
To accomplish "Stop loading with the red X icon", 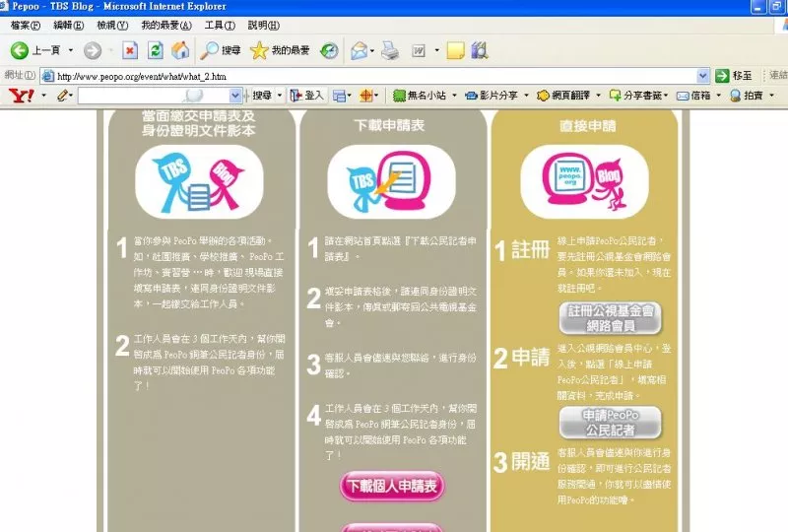I will [130, 50].
